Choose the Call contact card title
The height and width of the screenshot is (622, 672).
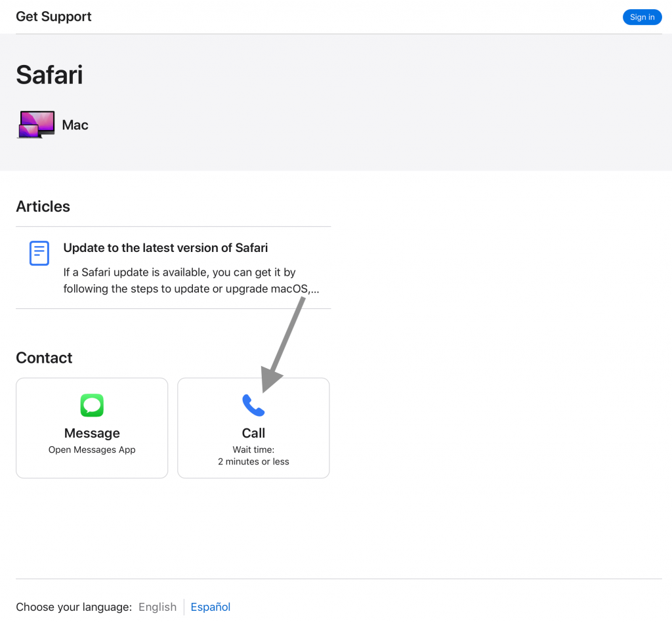tap(253, 432)
